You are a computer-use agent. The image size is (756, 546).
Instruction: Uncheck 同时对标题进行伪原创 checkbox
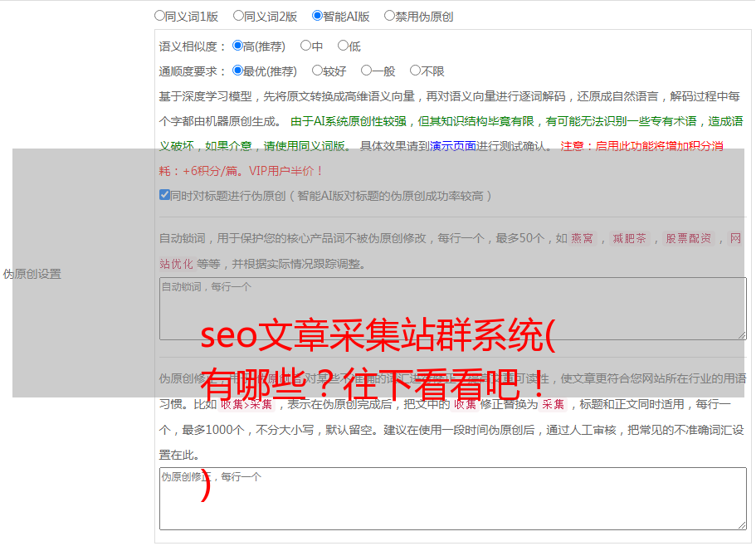(x=164, y=195)
